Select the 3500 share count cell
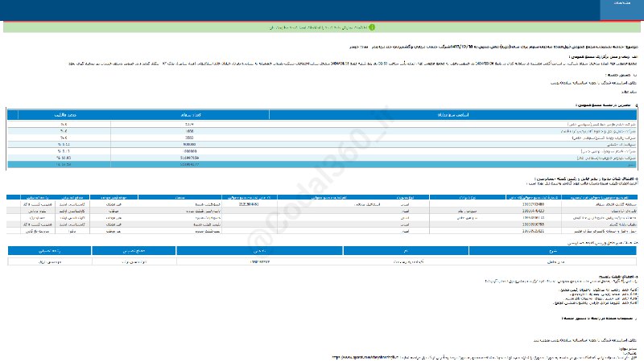Image resolution: width=644 pixels, height=362 pixels. click(189, 138)
